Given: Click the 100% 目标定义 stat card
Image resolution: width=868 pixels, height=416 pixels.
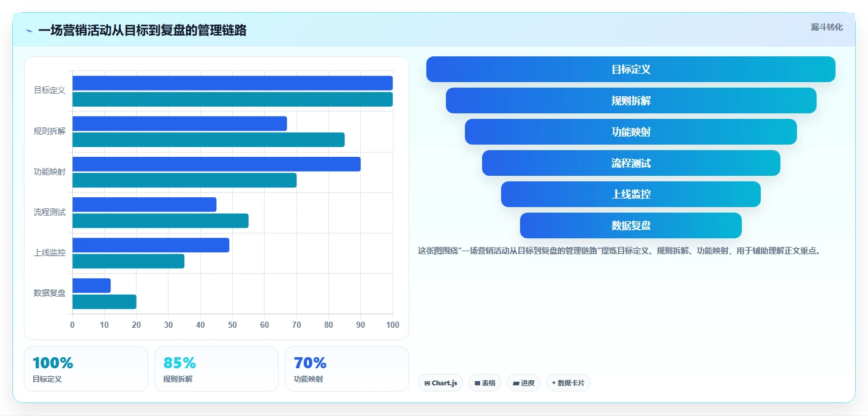Looking at the screenshot, I should click(x=86, y=369).
